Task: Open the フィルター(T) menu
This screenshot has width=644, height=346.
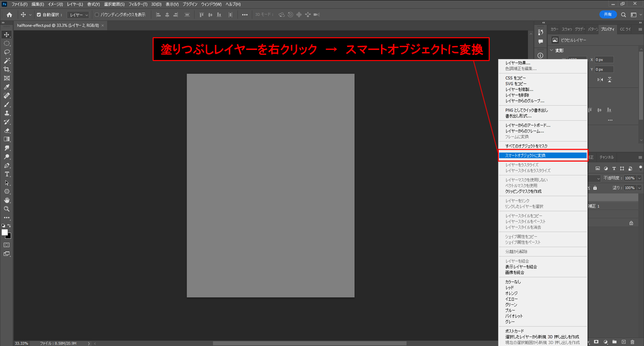Action: point(138,4)
